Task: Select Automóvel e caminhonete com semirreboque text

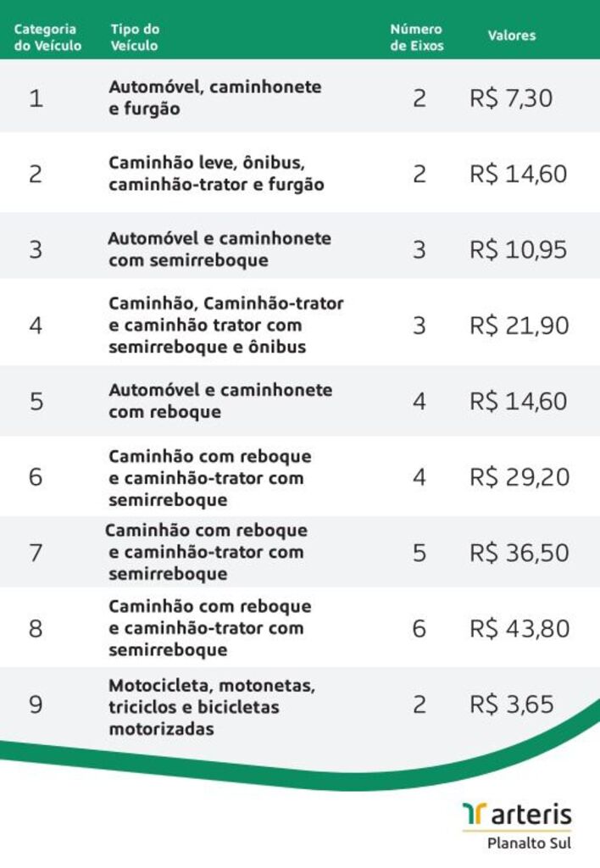Action: (x=219, y=249)
